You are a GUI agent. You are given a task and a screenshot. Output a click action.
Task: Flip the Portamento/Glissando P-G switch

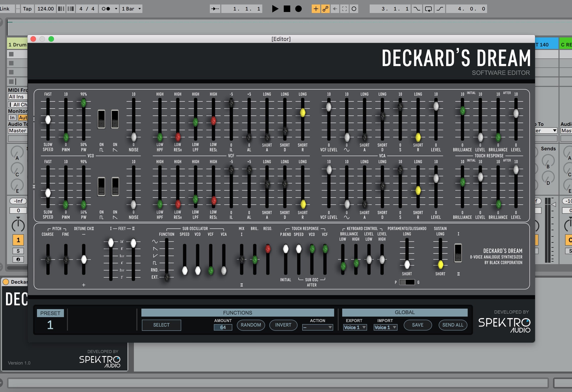(x=407, y=282)
